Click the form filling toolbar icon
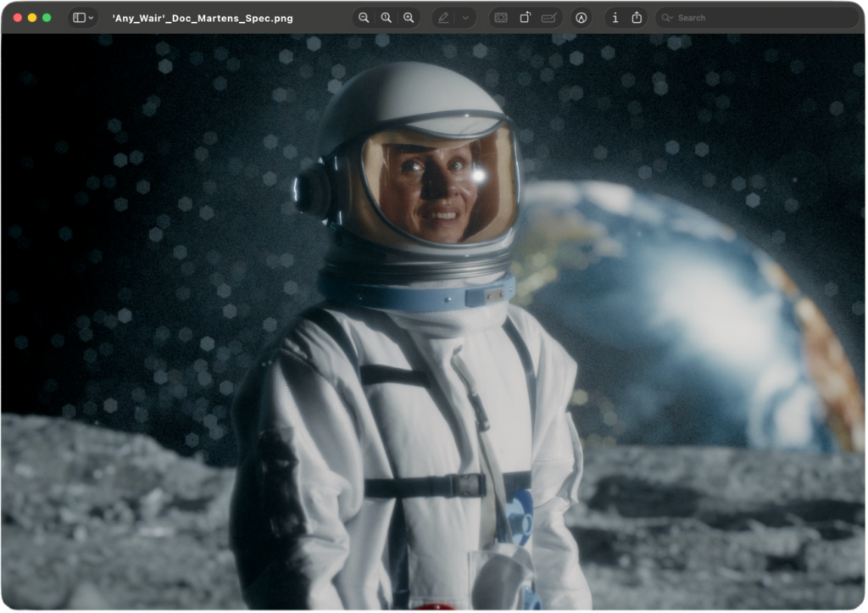Screen dimensions: 868x613 pyautogui.click(x=549, y=18)
